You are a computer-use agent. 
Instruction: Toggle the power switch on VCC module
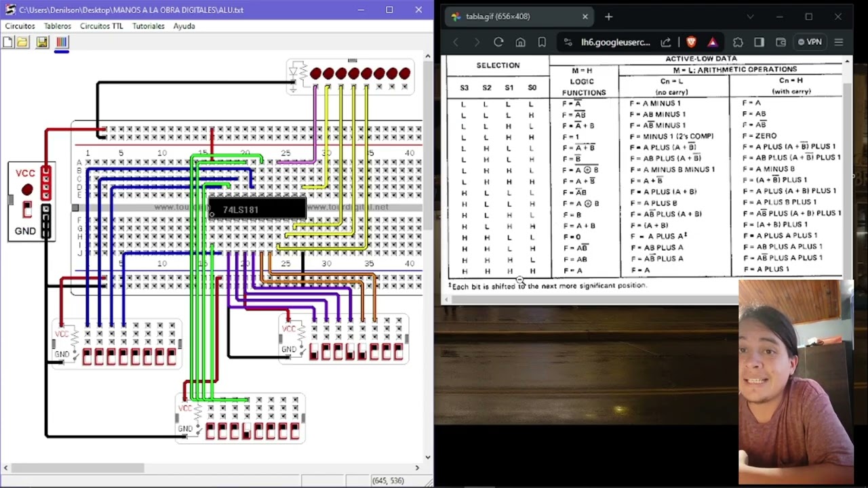pos(27,209)
